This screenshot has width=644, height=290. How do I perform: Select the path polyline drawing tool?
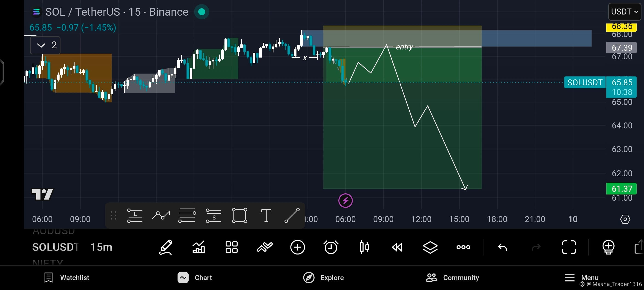[161, 215]
